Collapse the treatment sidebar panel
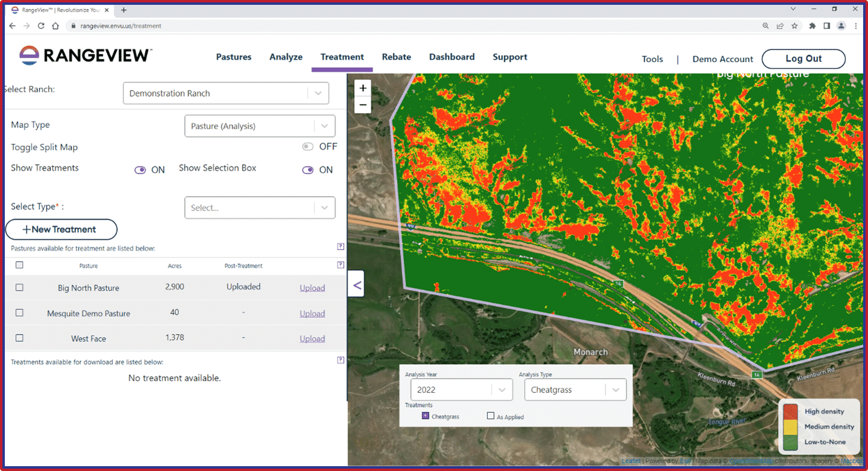Screen dimensions: 868x471 [356, 283]
